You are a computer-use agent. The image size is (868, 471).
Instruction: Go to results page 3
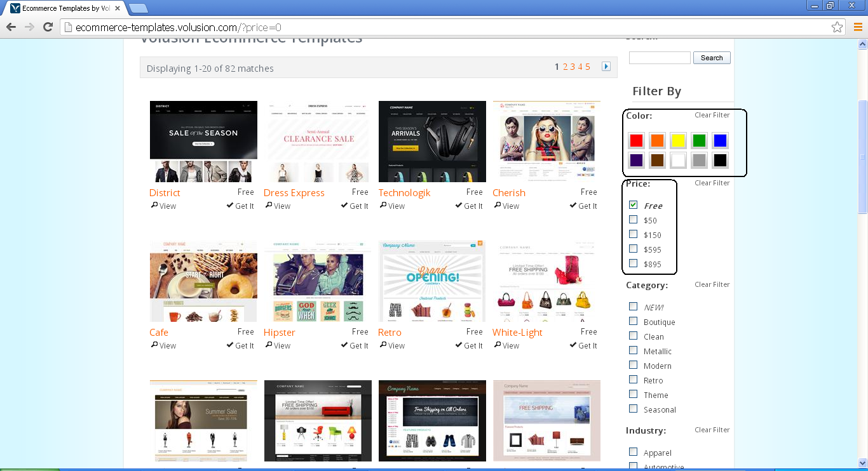point(573,67)
